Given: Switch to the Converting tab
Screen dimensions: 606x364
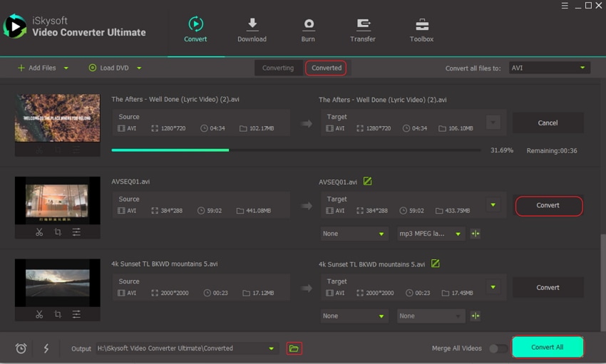Looking at the screenshot, I should 278,68.
